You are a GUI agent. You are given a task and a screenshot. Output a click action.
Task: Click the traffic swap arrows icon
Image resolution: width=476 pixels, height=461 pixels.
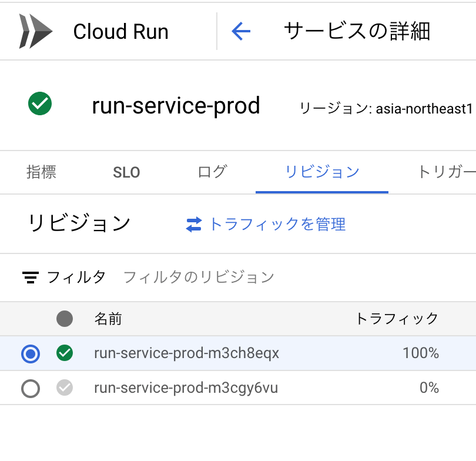194,225
